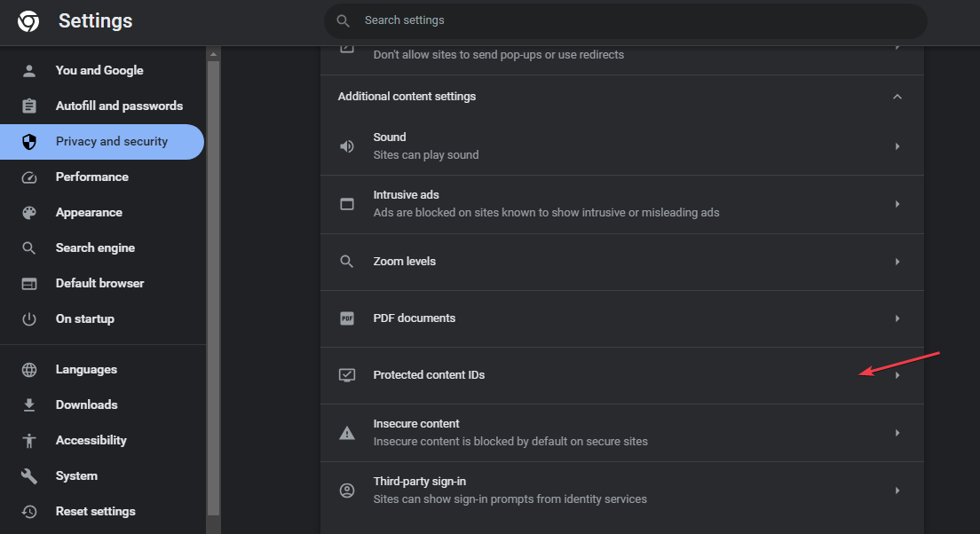Click the Third-party sign-in row title

pos(419,482)
